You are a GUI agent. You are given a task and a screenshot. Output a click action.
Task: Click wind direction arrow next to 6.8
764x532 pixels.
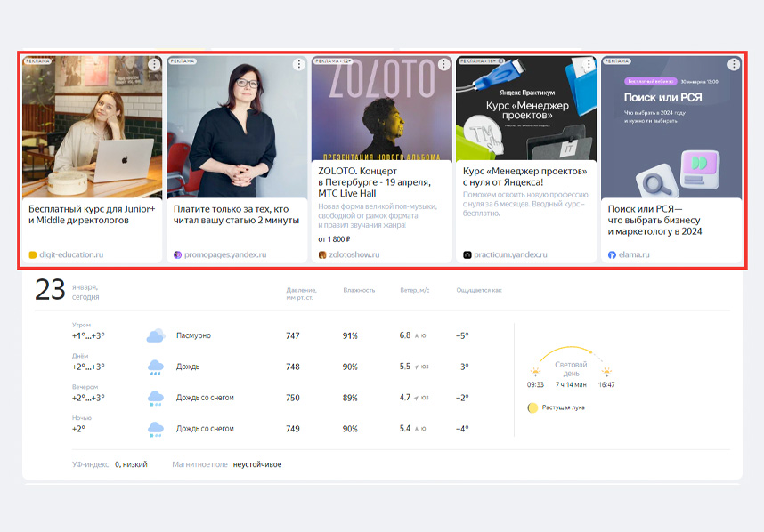[417, 335]
